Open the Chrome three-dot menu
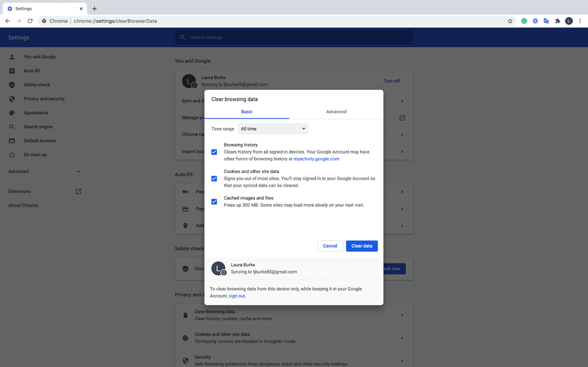The width and height of the screenshot is (588, 367). (x=581, y=21)
